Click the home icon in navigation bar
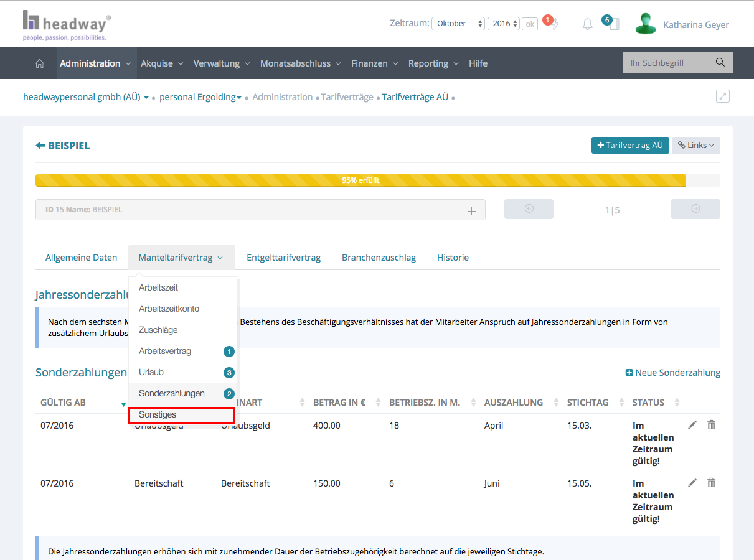 pos(40,63)
